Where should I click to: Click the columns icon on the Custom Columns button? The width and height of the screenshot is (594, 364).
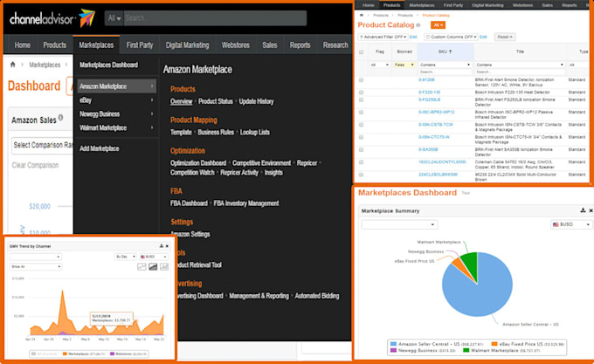coord(428,37)
